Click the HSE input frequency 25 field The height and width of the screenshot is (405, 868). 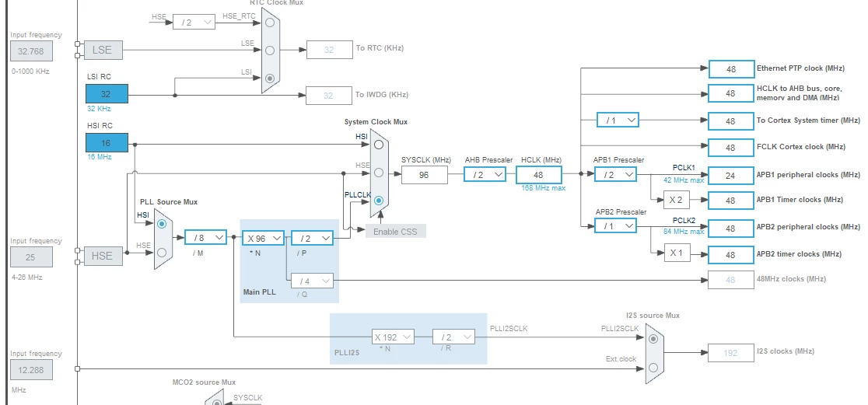(x=32, y=257)
